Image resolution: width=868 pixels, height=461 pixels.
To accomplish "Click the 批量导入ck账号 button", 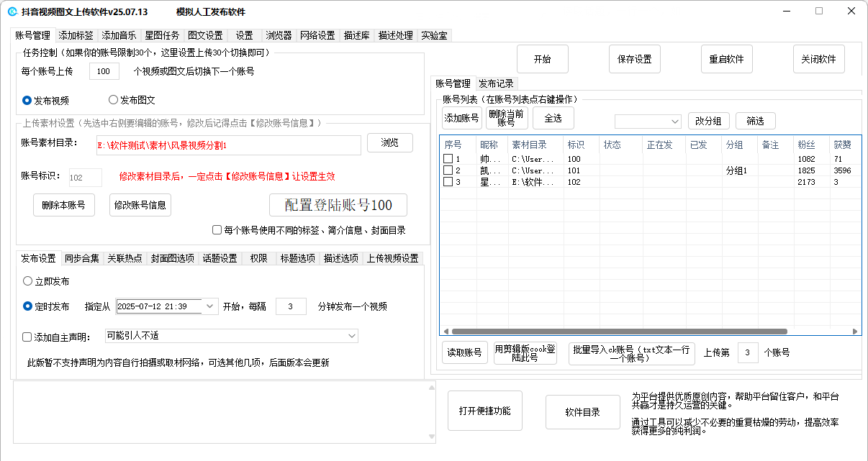I will pyautogui.click(x=632, y=353).
